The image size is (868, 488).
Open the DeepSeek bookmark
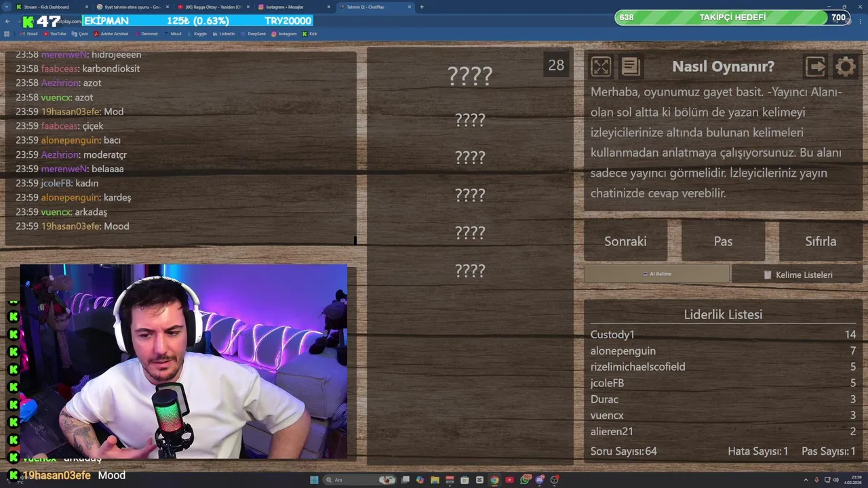click(x=253, y=34)
